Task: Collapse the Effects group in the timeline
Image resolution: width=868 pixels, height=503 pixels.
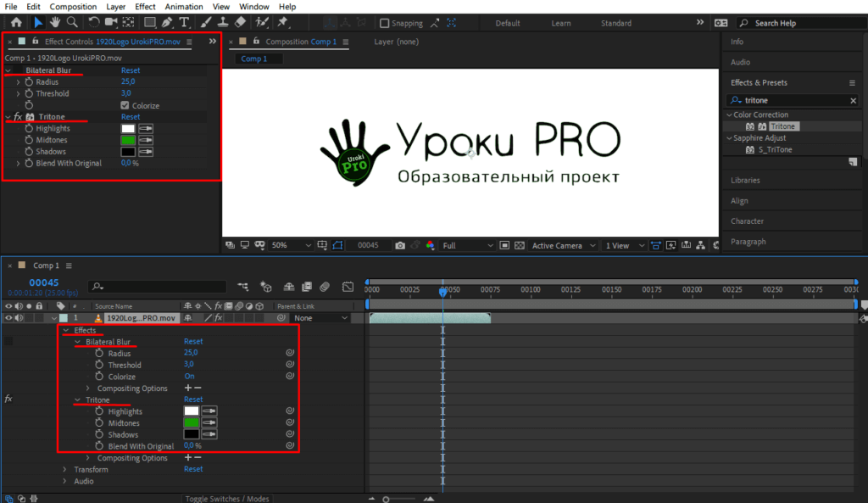Action: coord(65,330)
